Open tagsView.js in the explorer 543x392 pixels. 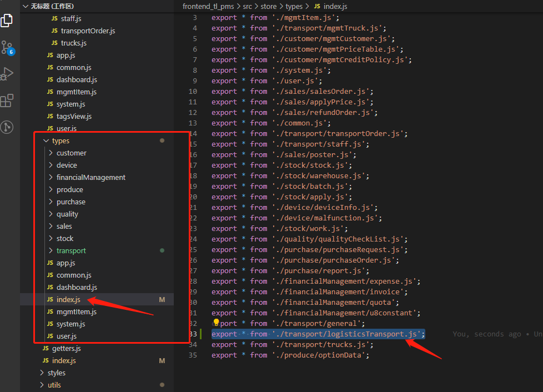coord(74,117)
